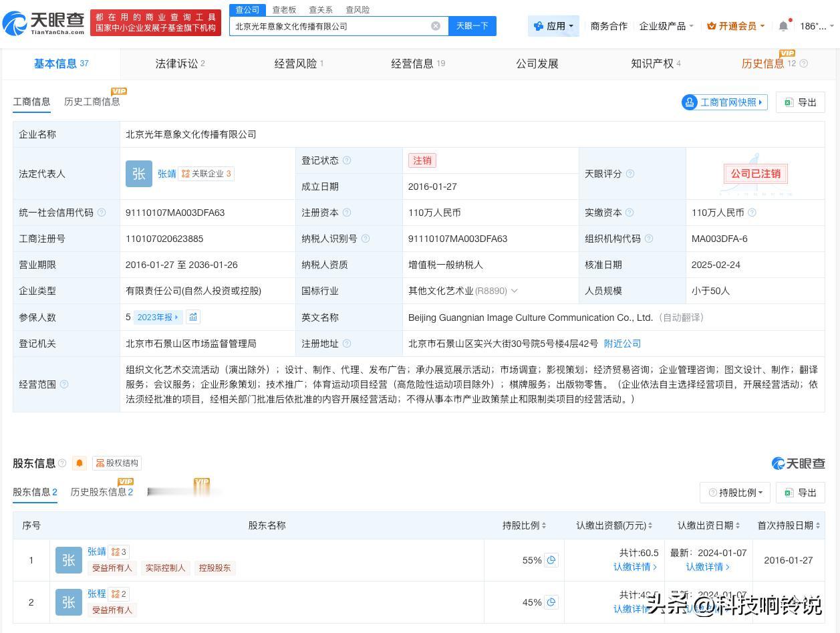840x633 pixels.
Task: Switch to 历史工商信息 sub-tab
Action: [x=92, y=102]
